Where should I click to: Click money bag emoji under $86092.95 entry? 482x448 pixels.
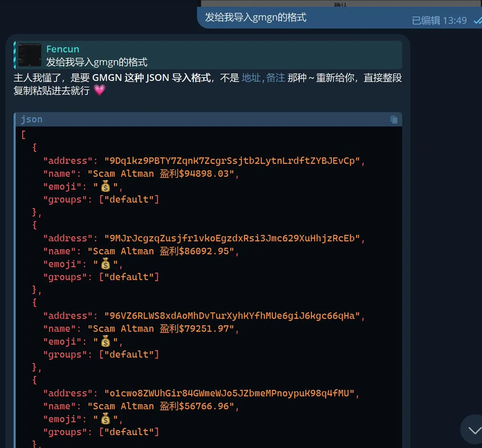pyautogui.click(x=106, y=264)
